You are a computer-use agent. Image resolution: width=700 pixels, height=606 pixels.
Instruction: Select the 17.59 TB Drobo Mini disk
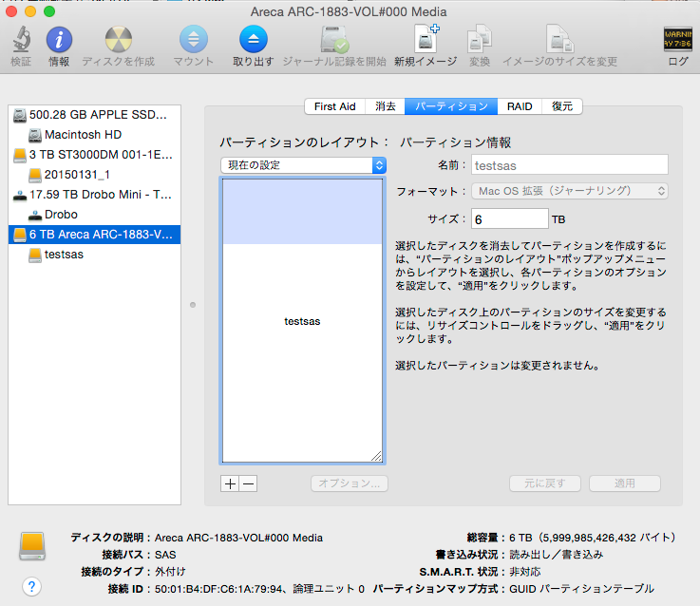pos(94,195)
